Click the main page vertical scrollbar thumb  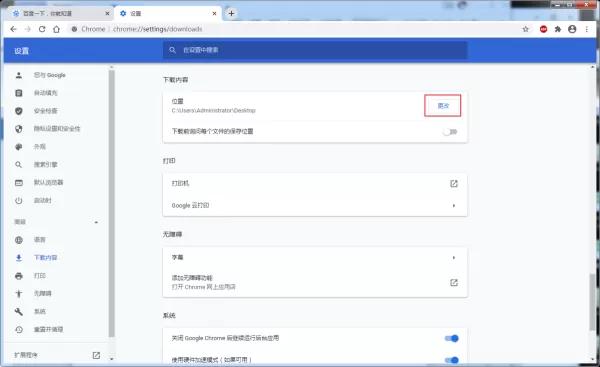point(592,303)
